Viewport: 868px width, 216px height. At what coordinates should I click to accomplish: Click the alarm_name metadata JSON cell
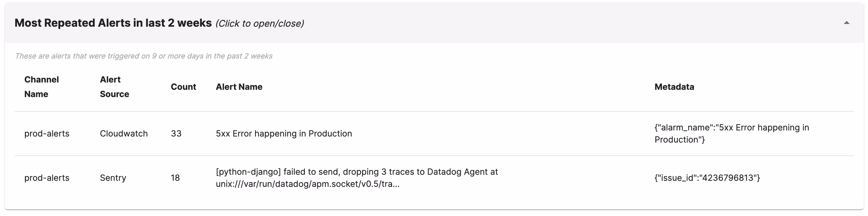click(x=731, y=133)
